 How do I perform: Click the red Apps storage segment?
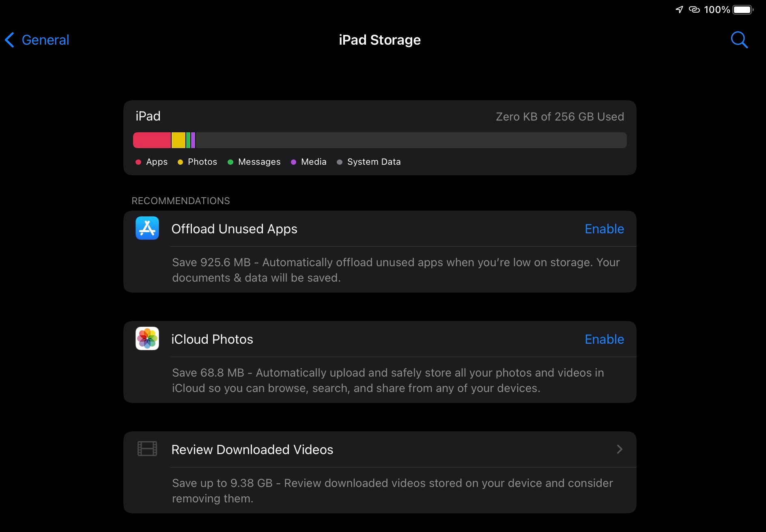point(152,140)
